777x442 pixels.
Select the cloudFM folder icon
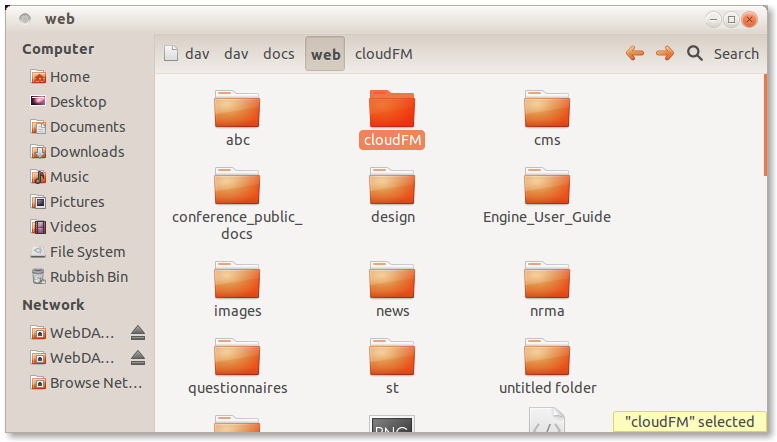(x=392, y=109)
